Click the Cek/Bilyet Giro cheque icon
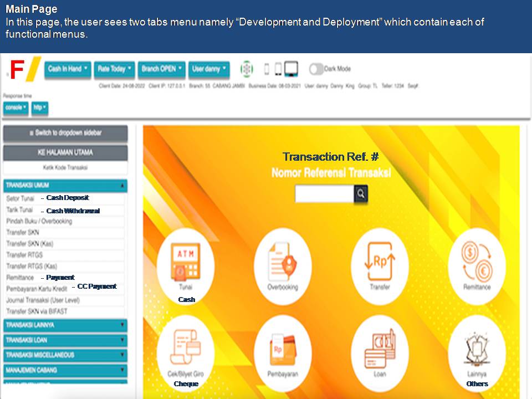 click(186, 348)
